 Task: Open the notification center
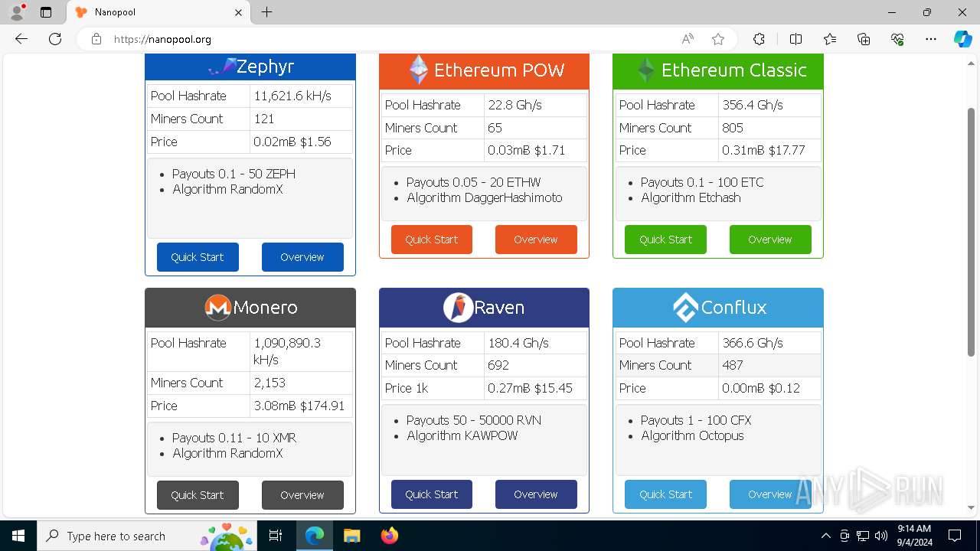tap(955, 536)
